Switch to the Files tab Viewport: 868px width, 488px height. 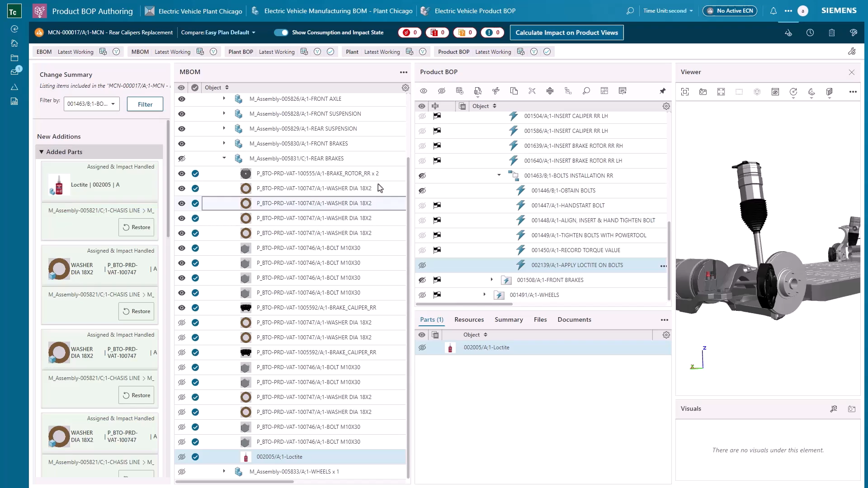540,320
